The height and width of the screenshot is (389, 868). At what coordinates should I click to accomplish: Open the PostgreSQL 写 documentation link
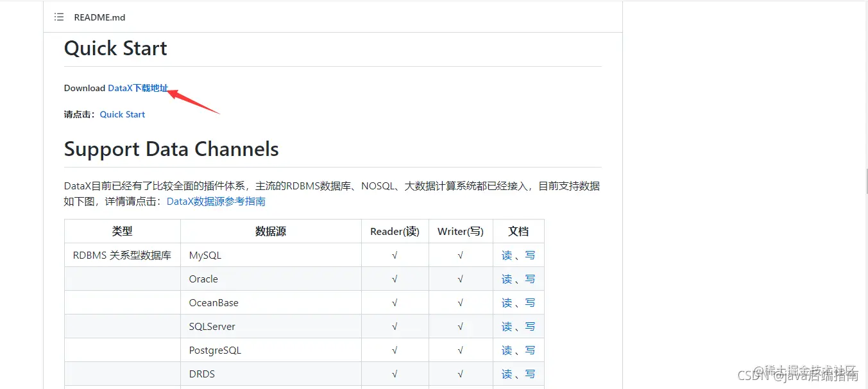click(529, 350)
